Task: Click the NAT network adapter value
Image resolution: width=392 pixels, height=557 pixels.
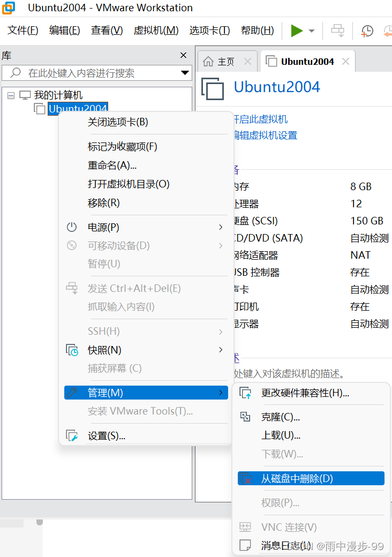Action: [360, 255]
